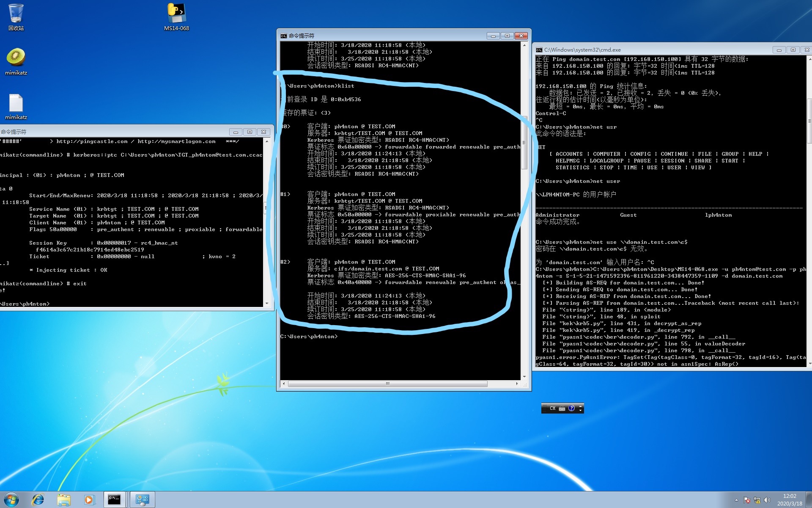Click 'Flags 50a00000' line in left window
The height and width of the screenshot is (508, 812).
146,229
